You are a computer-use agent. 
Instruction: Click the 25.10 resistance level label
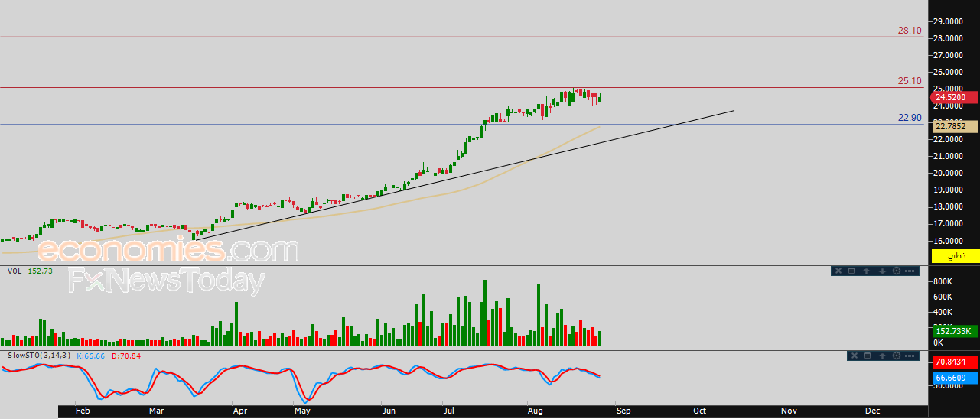point(910,81)
